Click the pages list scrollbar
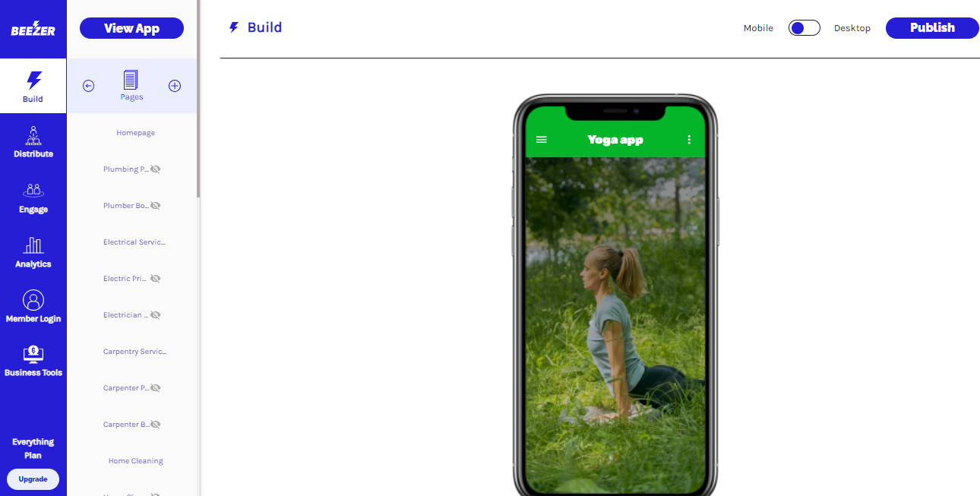The width and height of the screenshot is (980, 496). point(198,99)
